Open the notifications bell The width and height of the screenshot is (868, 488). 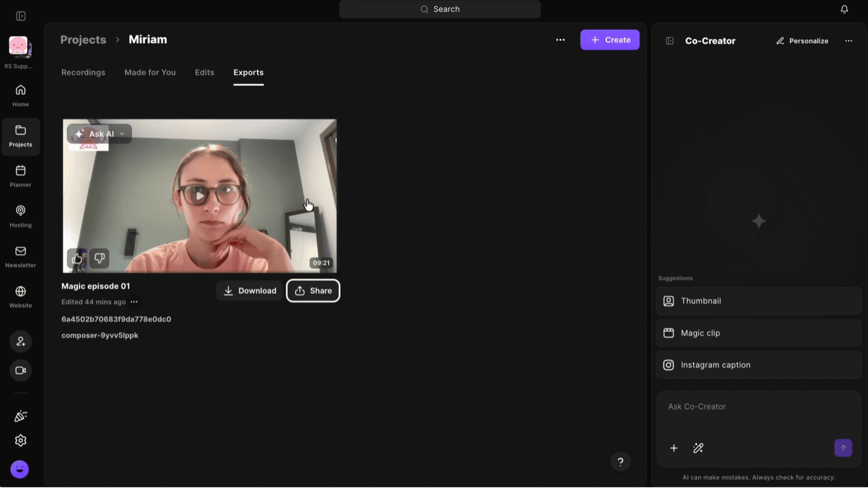pos(844,9)
